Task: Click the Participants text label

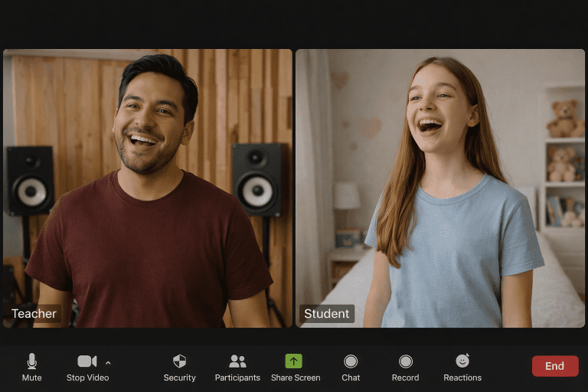Action: (x=237, y=377)
